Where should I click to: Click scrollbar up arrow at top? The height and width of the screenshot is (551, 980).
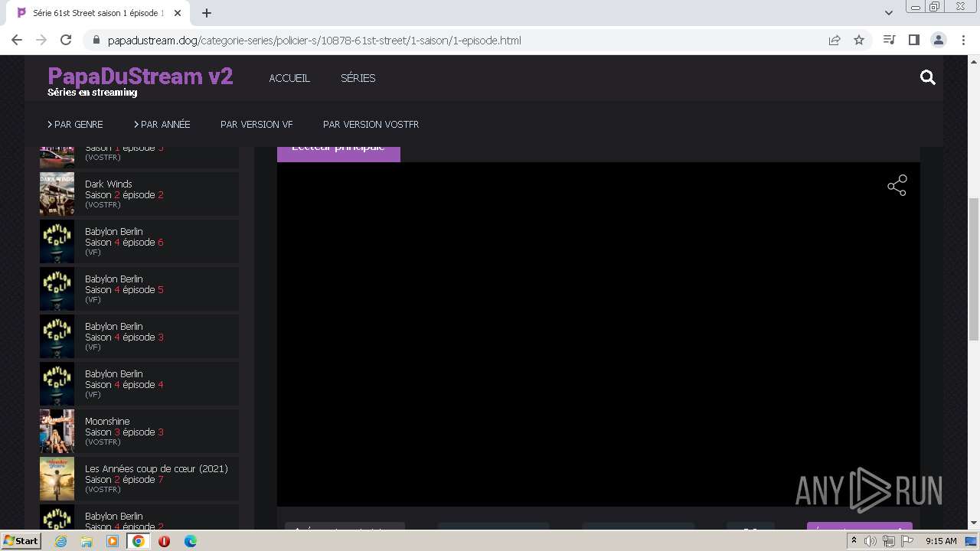pyautogui.click(x=973, y=61)
